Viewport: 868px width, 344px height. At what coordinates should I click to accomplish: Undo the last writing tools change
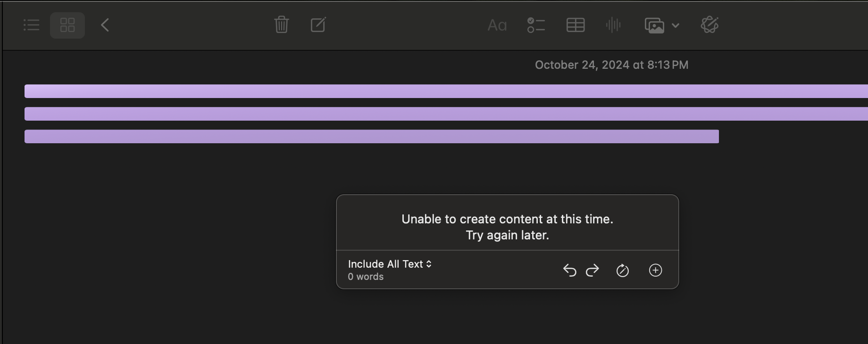point(569,270)
